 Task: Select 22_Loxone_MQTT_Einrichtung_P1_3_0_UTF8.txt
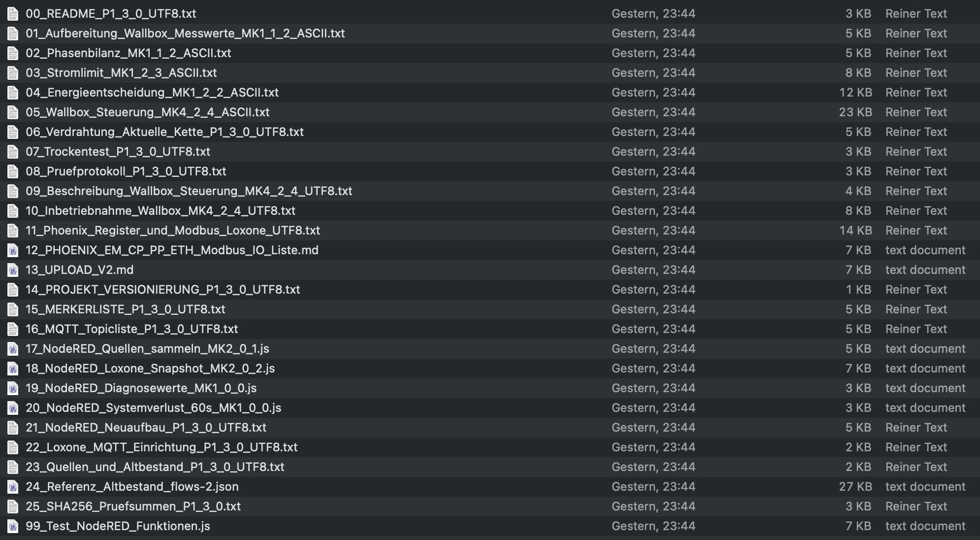(490, 447)
